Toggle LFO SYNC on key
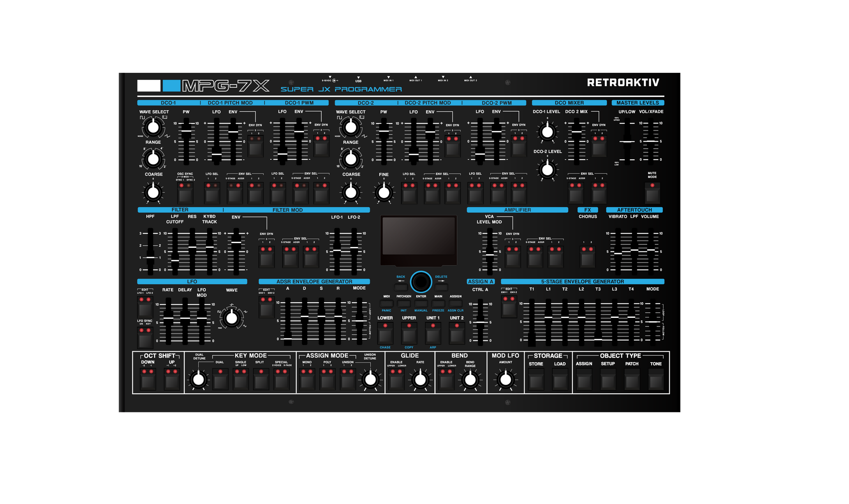Screen dimensions: 849x504 tap(144, 339)
